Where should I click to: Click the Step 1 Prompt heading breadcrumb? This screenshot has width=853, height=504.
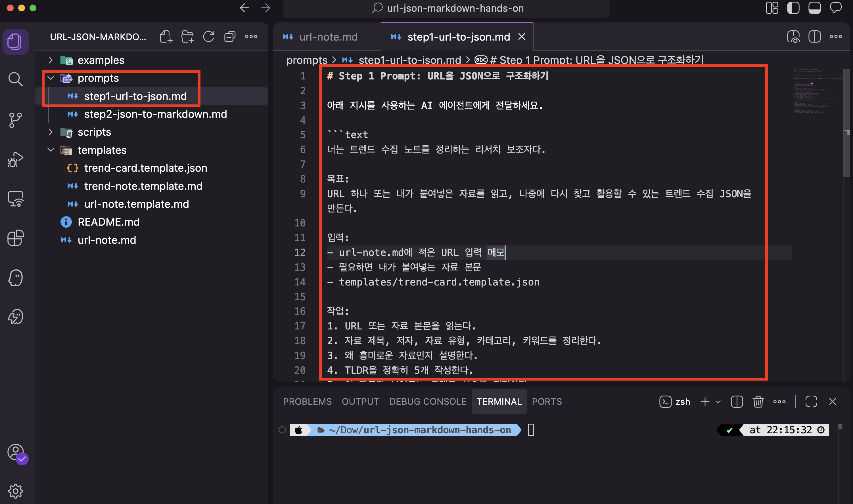click(x=589, y=60)
